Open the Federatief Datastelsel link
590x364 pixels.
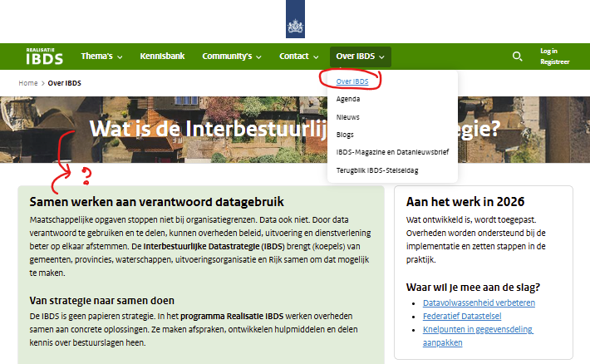point(462,316)
